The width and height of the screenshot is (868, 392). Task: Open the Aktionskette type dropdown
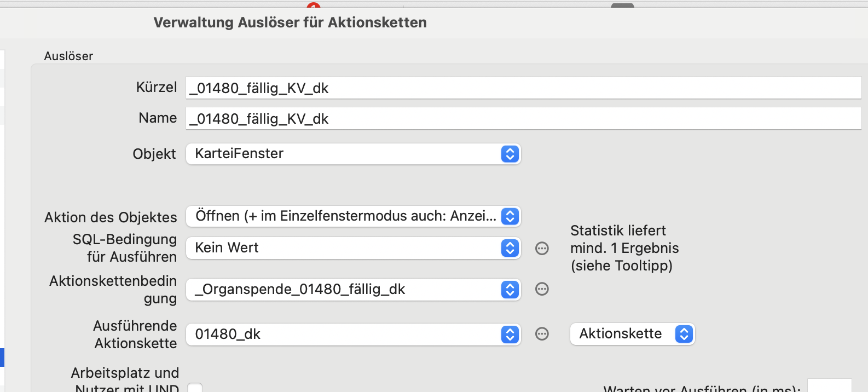(x=632, y=334)
